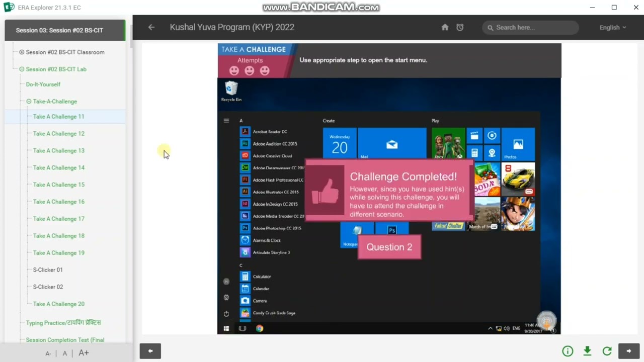Viewport: 644px width, 362px height.
Task: Click the search magnifier icon
Action: tap(490, 28)
